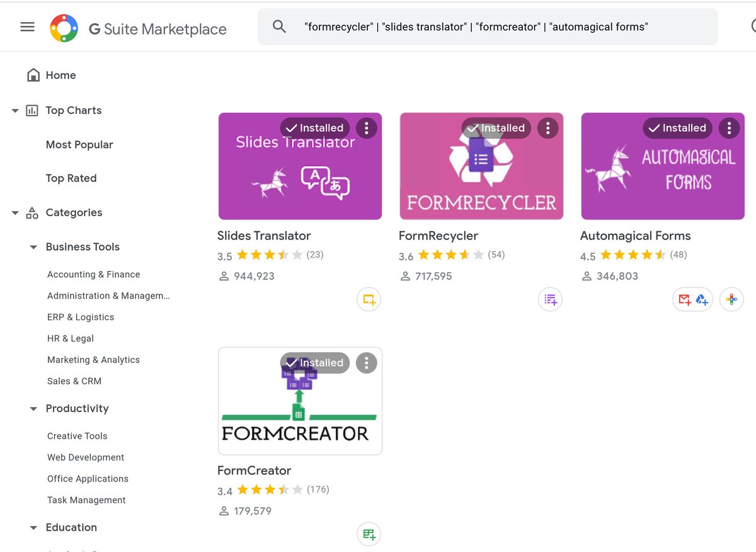Select Task Management category

click(x=86, y=500)
